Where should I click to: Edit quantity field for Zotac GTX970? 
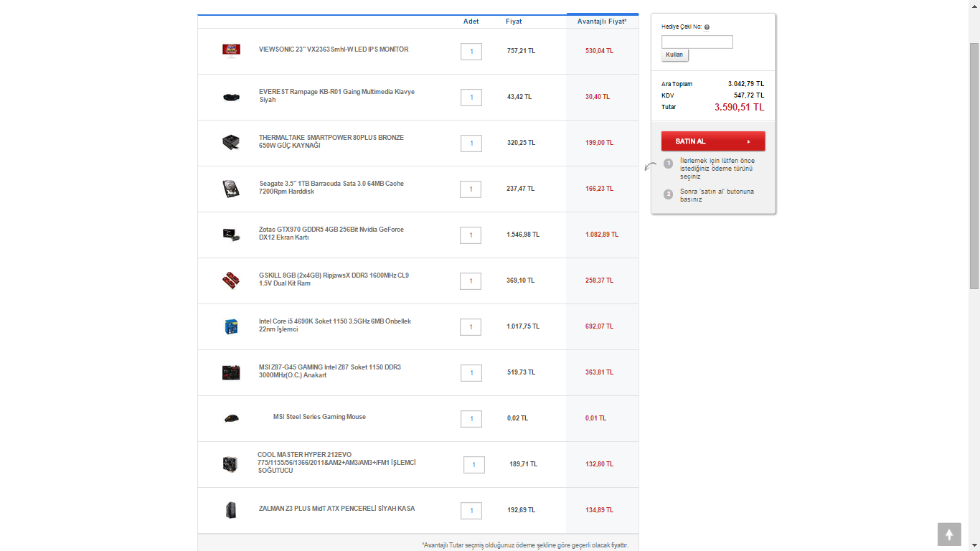coord(471,235)
